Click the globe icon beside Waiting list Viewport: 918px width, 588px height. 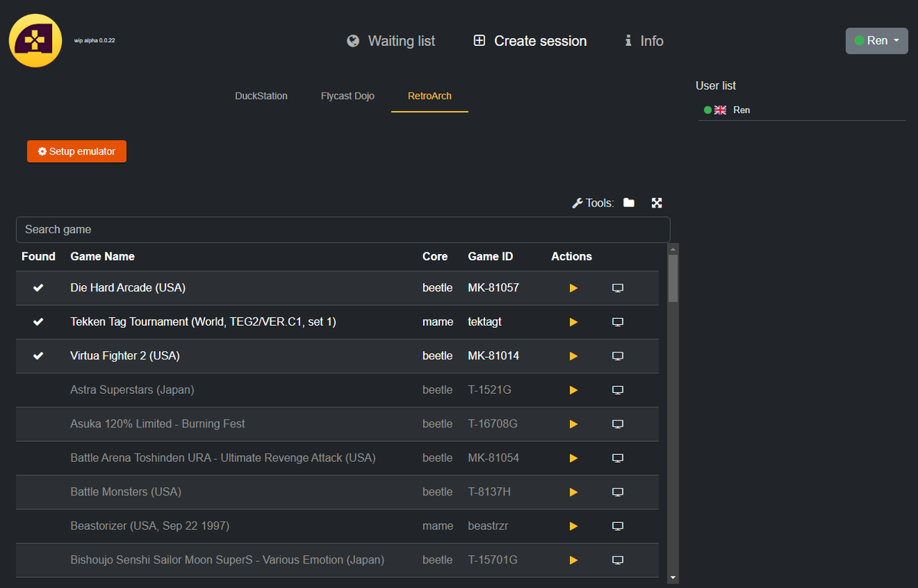pos(352,41)
